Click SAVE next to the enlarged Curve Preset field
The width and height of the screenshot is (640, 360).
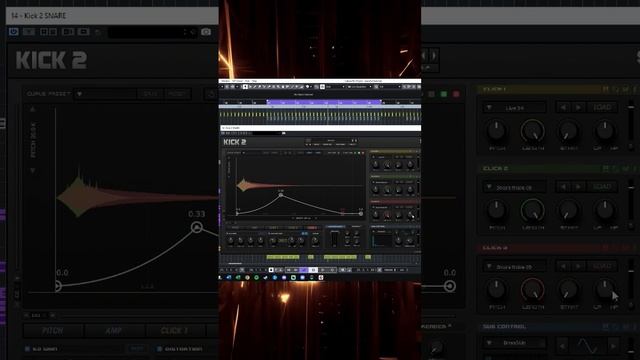(150, 94)
